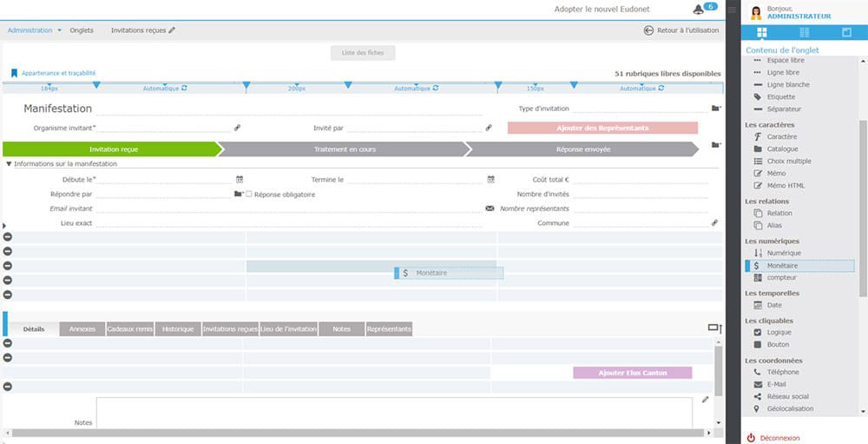Select the Catalogue field type icon
Viewport: 868px width, 444px height.
758,149
